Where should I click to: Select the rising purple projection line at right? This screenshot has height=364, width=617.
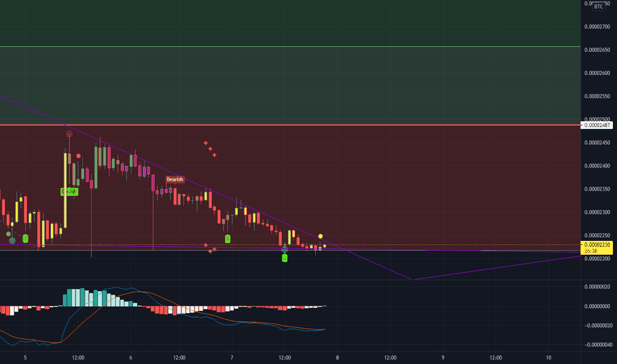click(x=497, y=268)
